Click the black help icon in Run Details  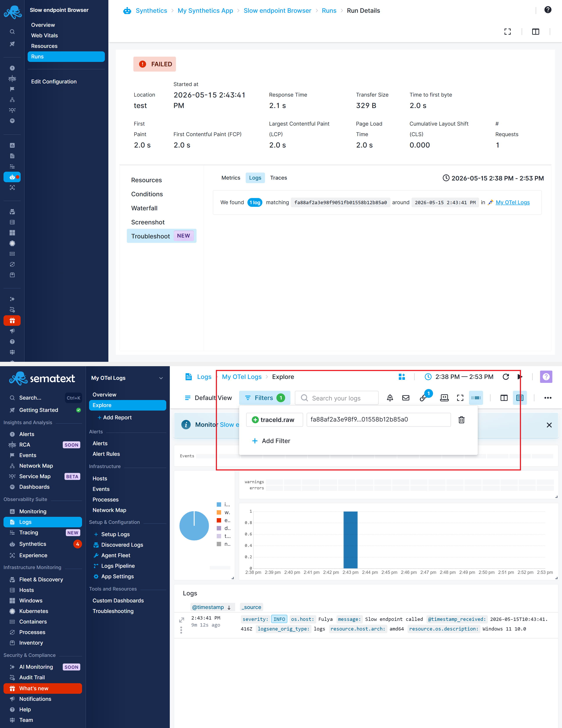tap(548, 10)
